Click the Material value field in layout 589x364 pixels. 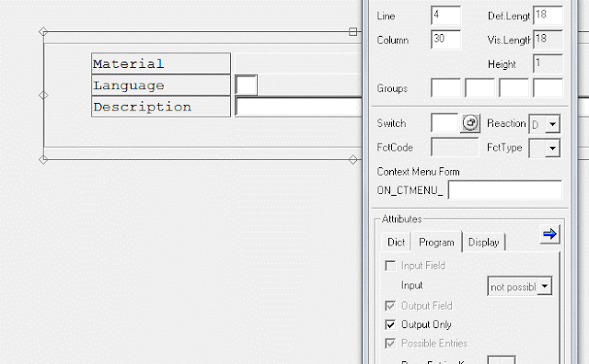click(x=298, y=63)
